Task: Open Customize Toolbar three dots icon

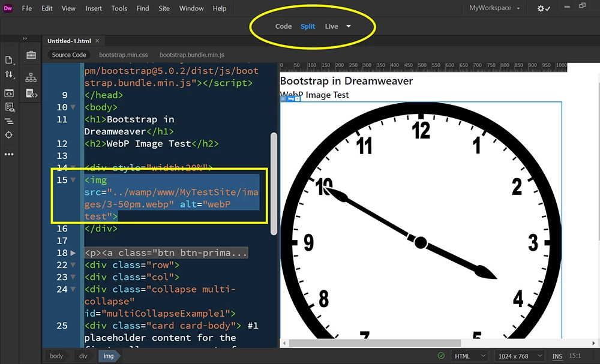Action: (9, 154)
